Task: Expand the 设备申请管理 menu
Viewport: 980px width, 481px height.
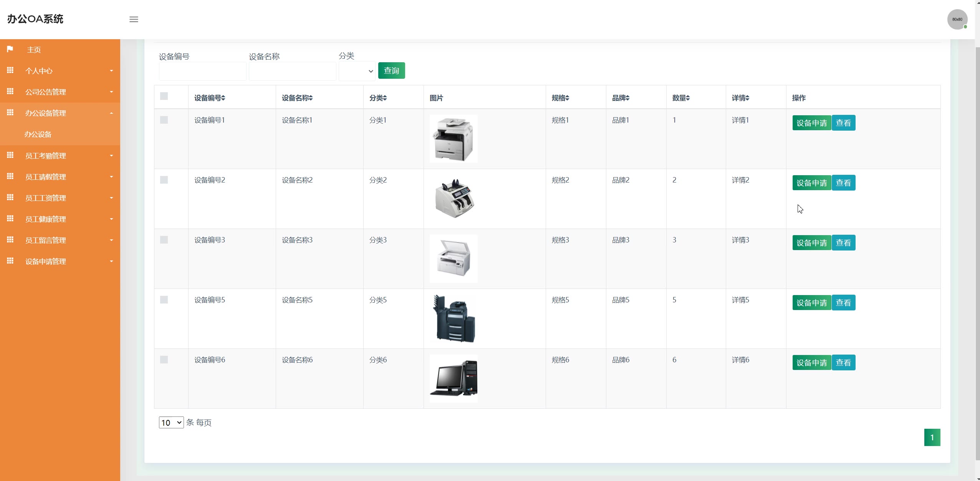Action: click(x=46, y=261)
